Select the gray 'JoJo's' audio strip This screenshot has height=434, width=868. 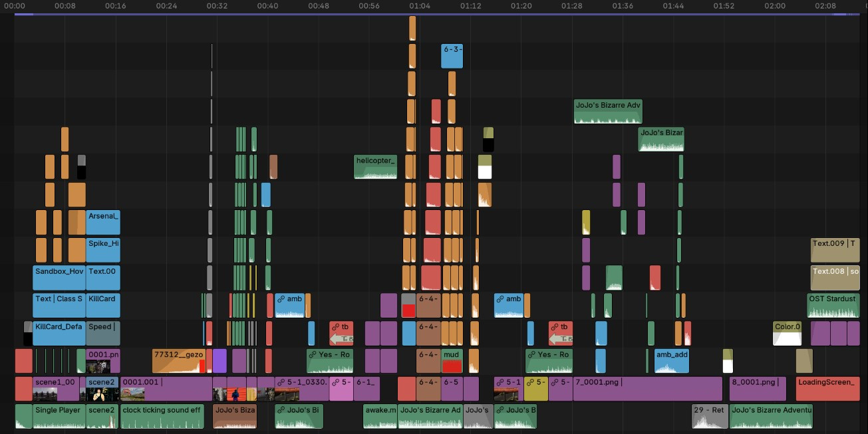(479, 417)
